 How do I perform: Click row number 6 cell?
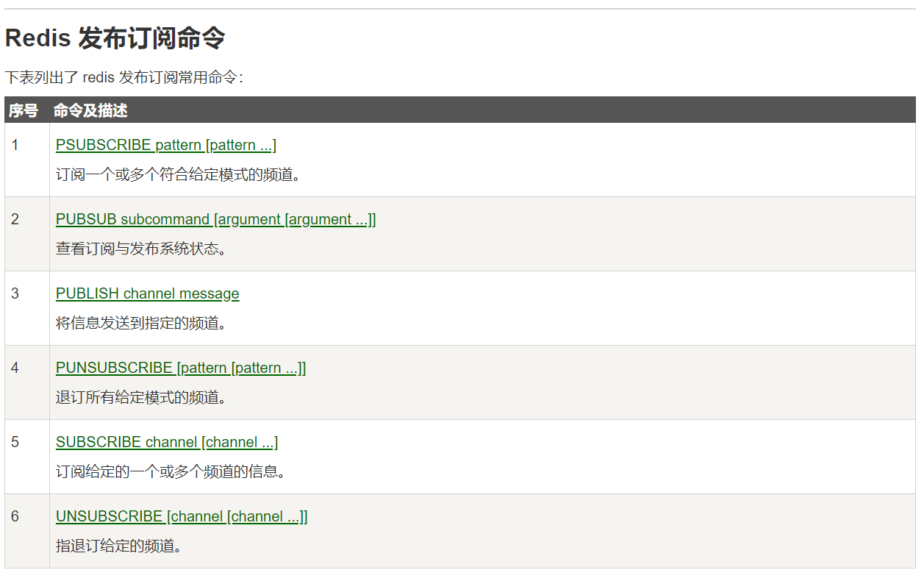(15, 516)
